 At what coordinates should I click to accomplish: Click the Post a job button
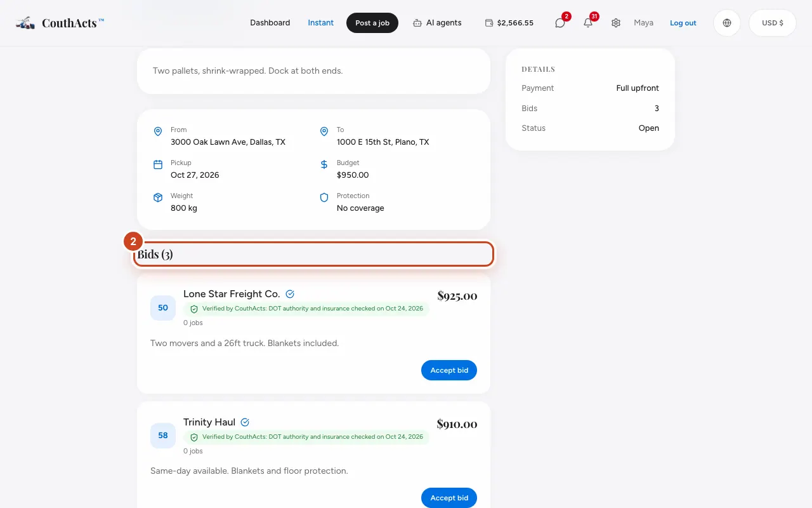(x=372, y=23)
